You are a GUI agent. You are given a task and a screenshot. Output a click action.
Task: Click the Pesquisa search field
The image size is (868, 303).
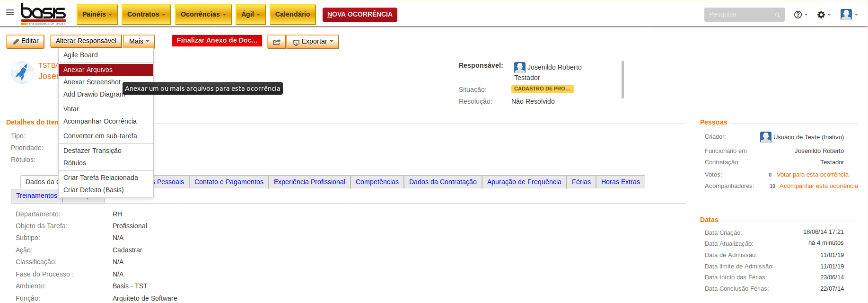click(740, 15)
